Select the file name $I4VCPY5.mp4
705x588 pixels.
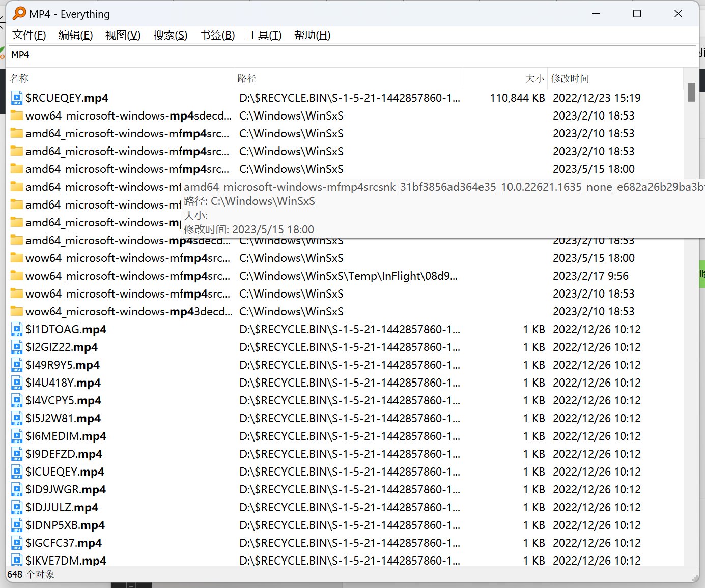pyautogui.click(x=64, y=400)
